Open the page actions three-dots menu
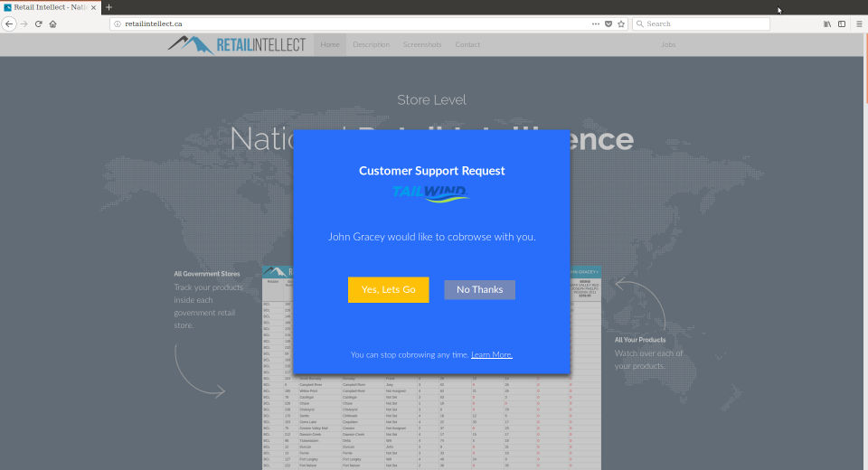868x470 pixels. pos(596,23)
